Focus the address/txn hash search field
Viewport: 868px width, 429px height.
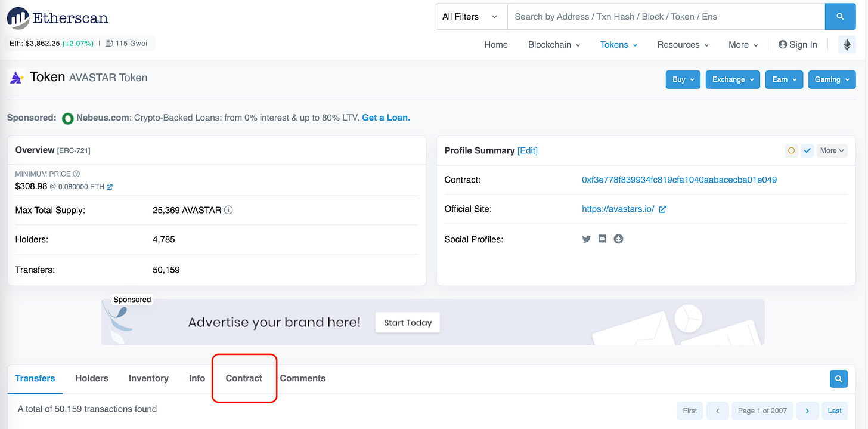[x=666, y=17]
